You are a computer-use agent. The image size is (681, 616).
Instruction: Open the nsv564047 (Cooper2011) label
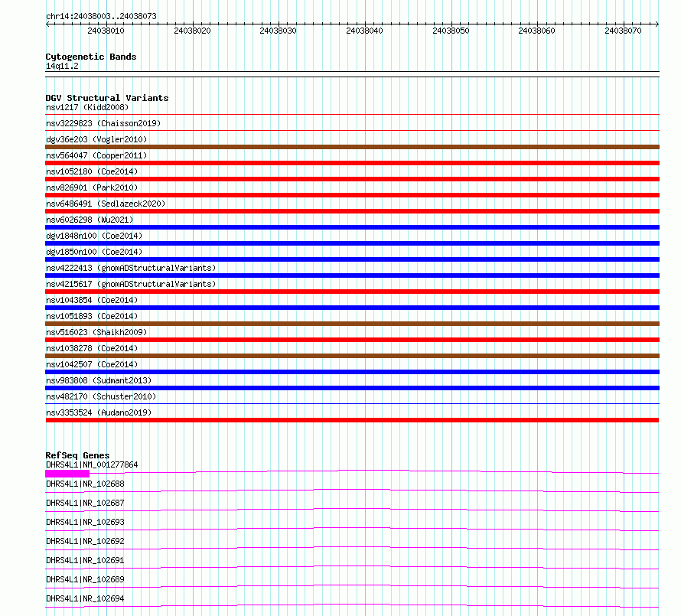tap(96, 155)
